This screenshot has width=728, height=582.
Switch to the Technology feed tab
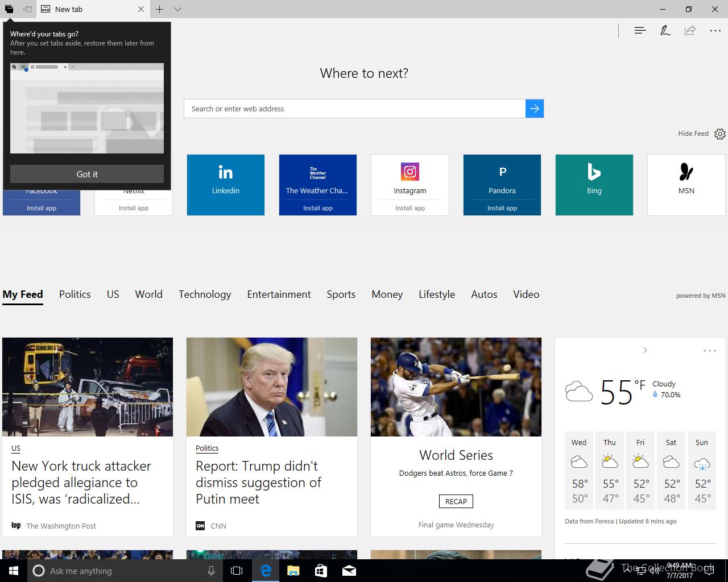[x=205, y=294]
